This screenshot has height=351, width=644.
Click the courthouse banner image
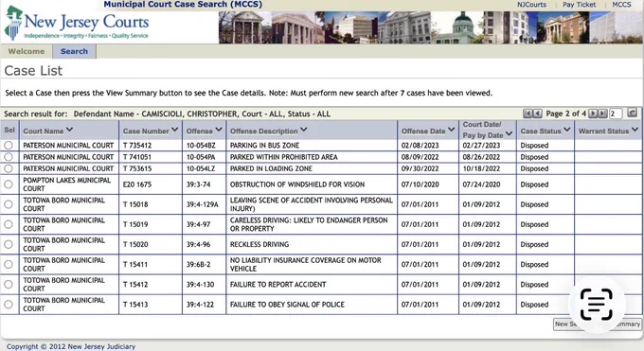430,27
